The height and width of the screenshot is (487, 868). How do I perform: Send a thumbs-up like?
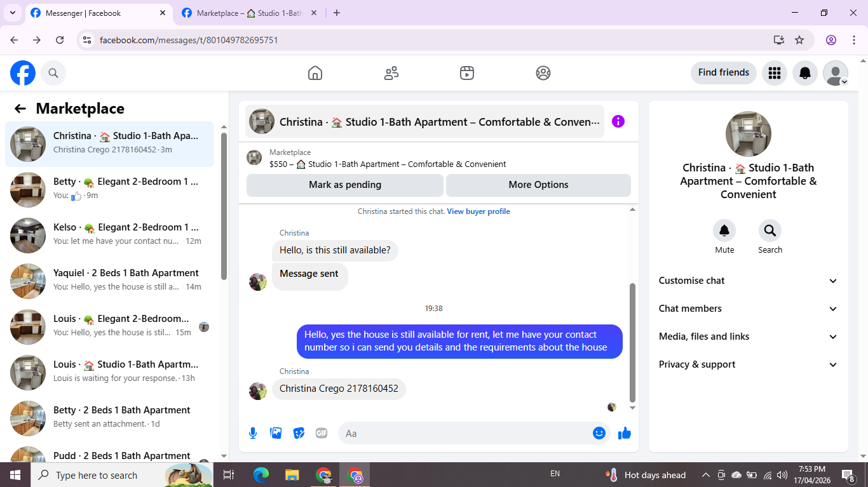tap(625, 433)
